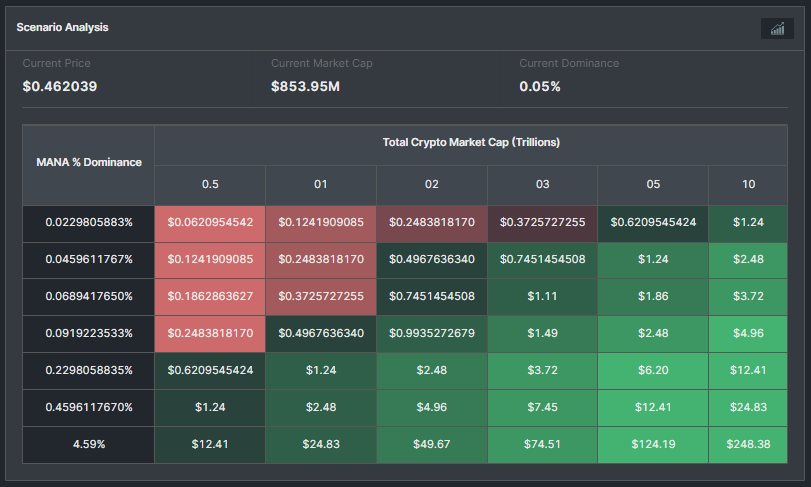811x487 pixels.
Task: Click the Total Crypto Market Cap (Trillions) heading
Action: pos(471,142)
